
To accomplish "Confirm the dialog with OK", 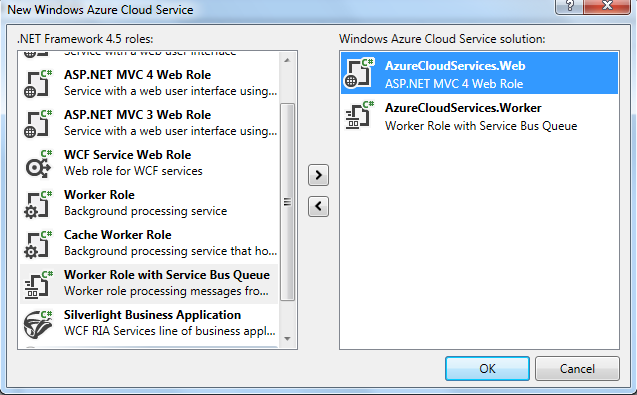I will (487, 369).
